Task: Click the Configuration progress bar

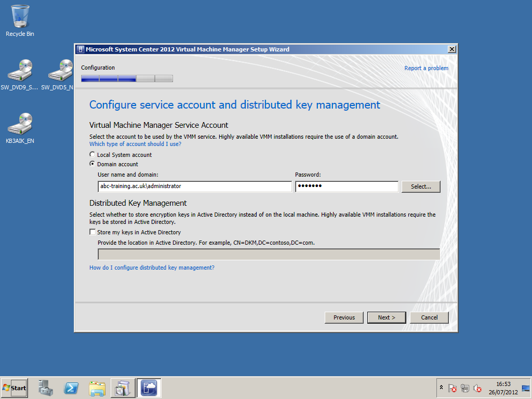Action: [127, 79]
